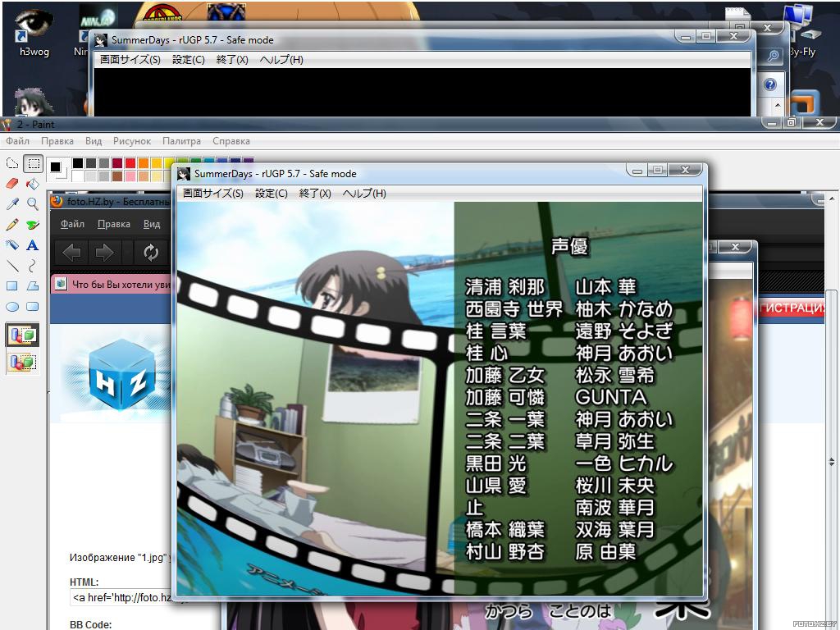Screen dimensions: 840x630
Task: Click the blue HZ cube logo
Action: (121, 373)
